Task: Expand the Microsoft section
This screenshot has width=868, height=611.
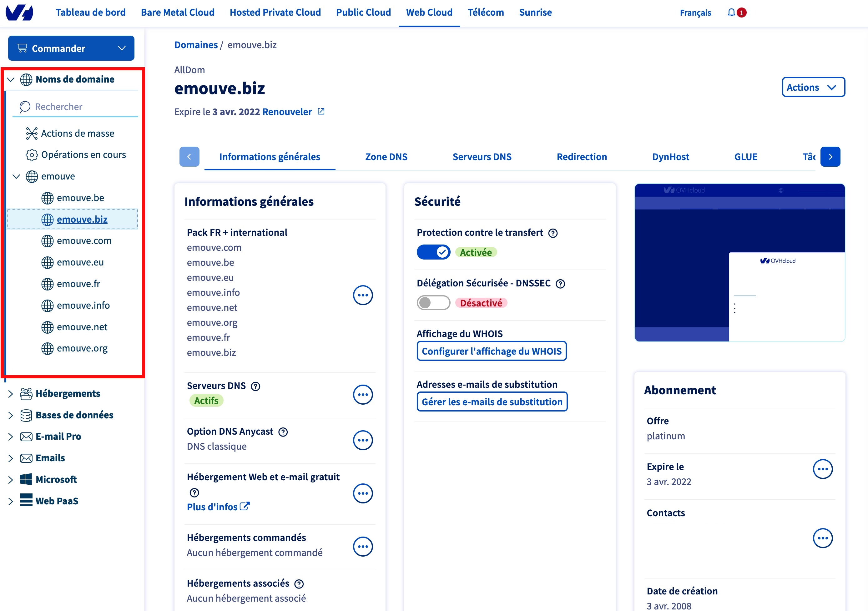Action: click(x=11, y=480)
